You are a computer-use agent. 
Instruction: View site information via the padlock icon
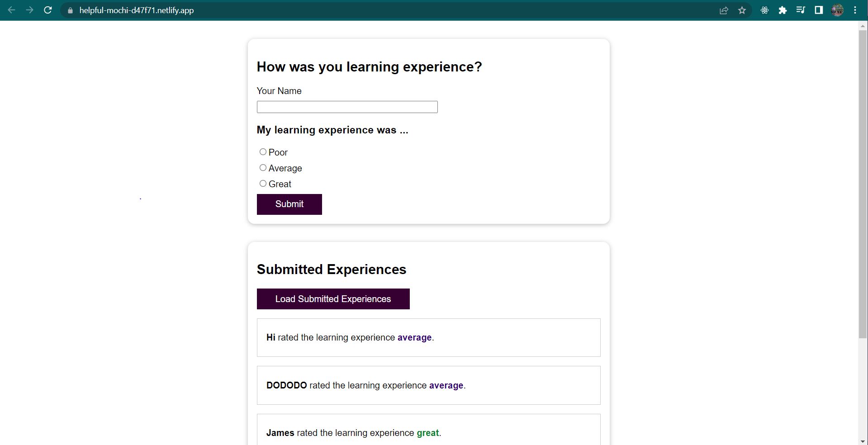tap(70, 10)
